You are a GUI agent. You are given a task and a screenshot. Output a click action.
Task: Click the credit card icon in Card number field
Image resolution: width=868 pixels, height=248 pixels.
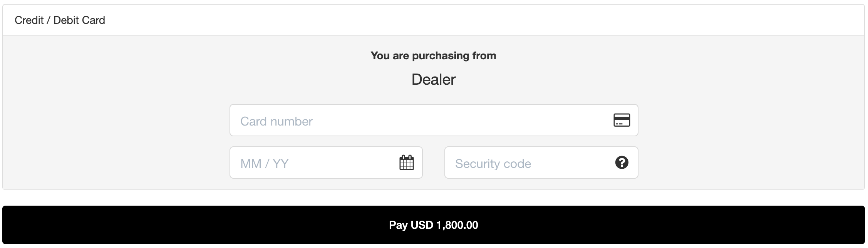coord(622,120)
